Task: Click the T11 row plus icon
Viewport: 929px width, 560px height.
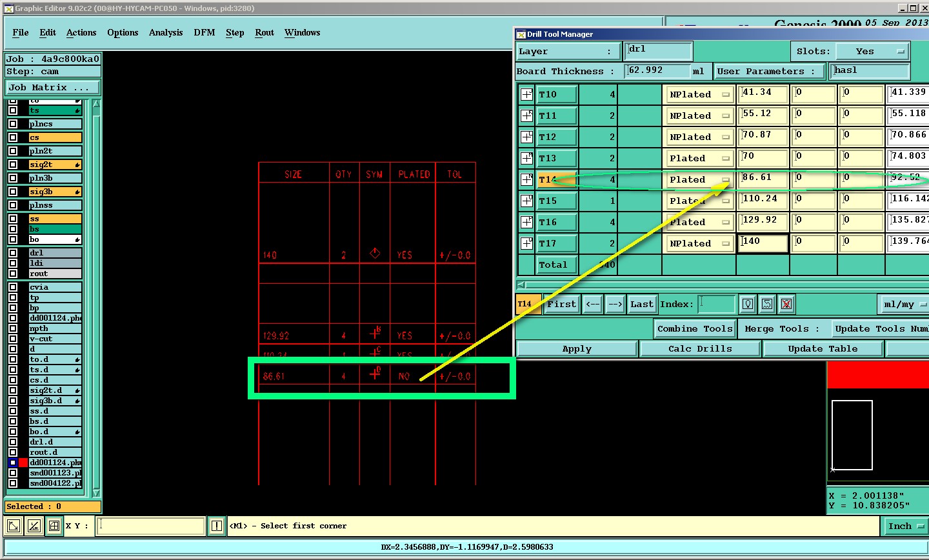Action: click(526, 115)
